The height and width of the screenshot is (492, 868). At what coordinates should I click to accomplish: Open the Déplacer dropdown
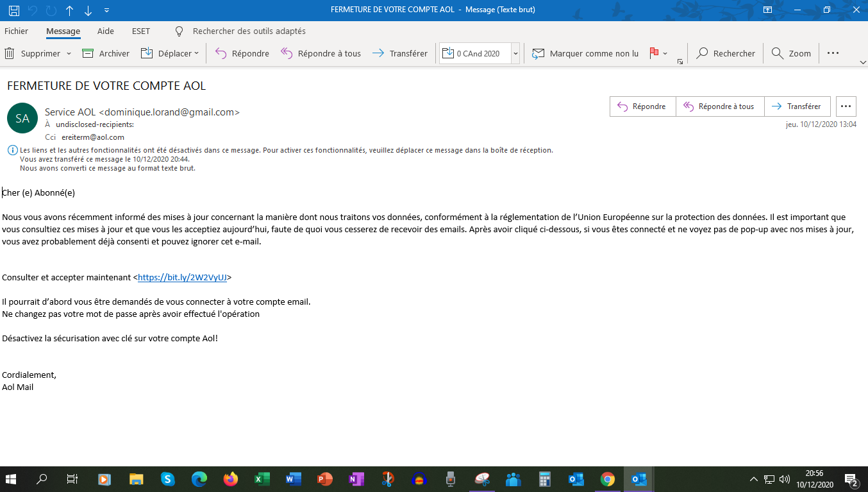(x=170, y=53)
